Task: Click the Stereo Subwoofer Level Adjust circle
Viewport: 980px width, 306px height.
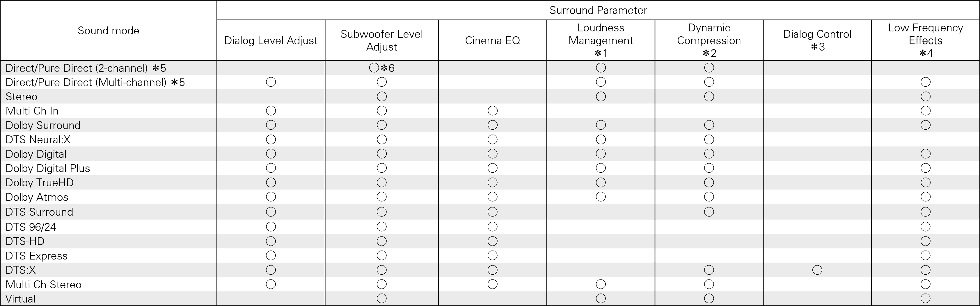Action: [381, 96]
